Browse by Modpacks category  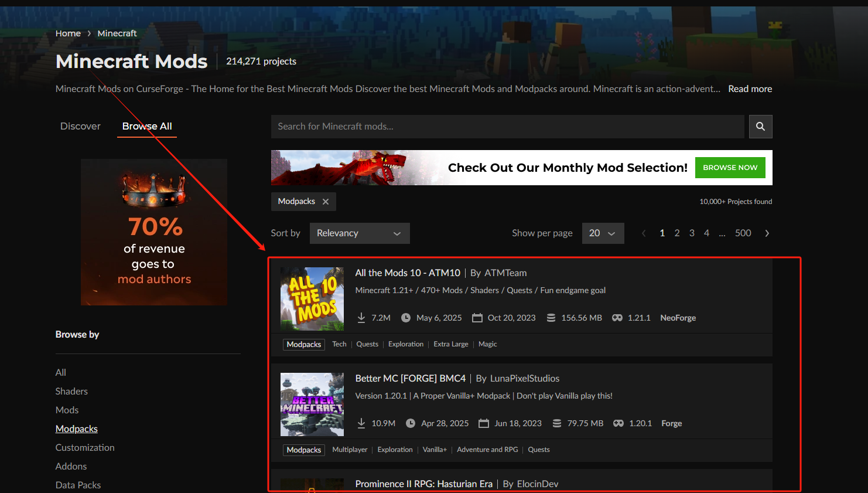coord(77,429)
